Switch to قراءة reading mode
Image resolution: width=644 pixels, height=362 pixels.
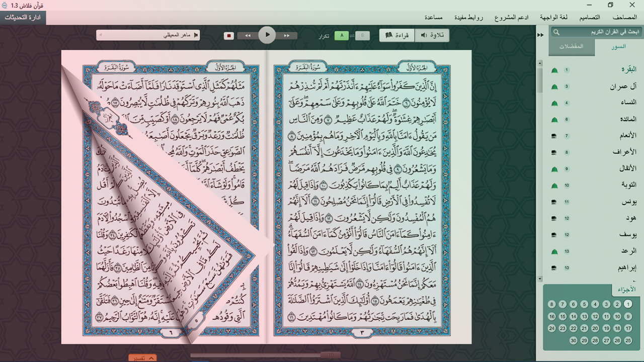pyautogui.click(x=397, y=35)
